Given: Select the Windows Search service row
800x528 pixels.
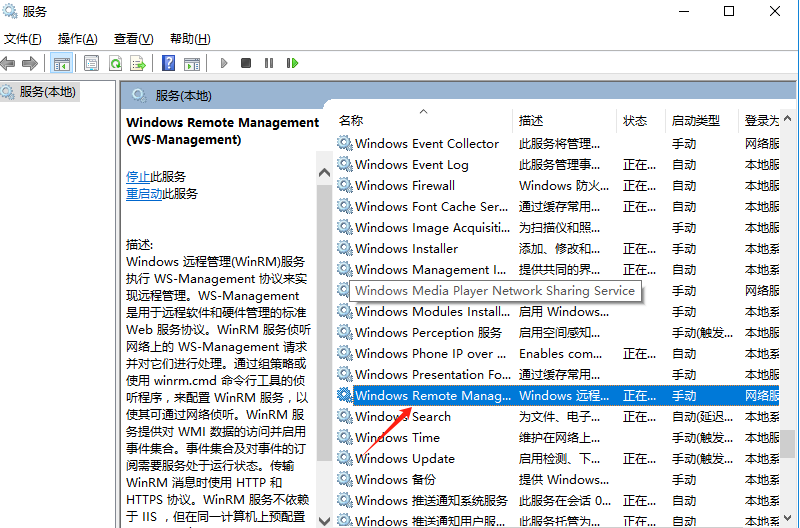Looking at the screenshot, I should point(557,416).
